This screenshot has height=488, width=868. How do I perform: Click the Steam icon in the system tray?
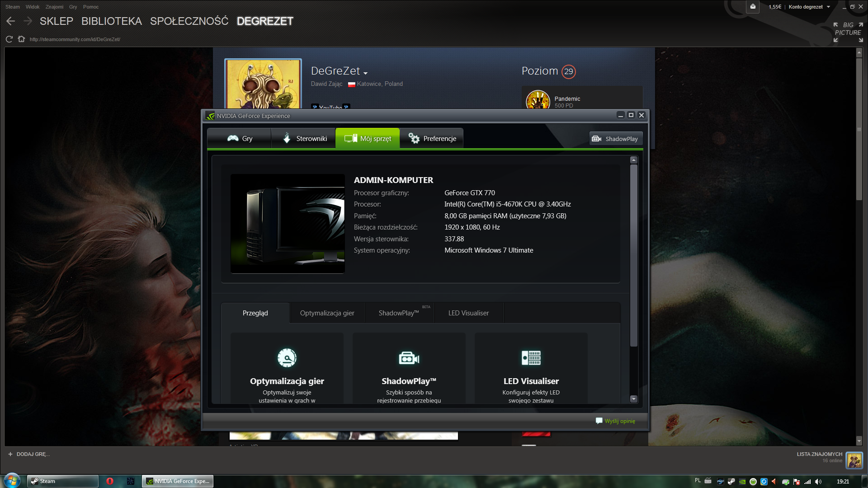tap(731, 482)
